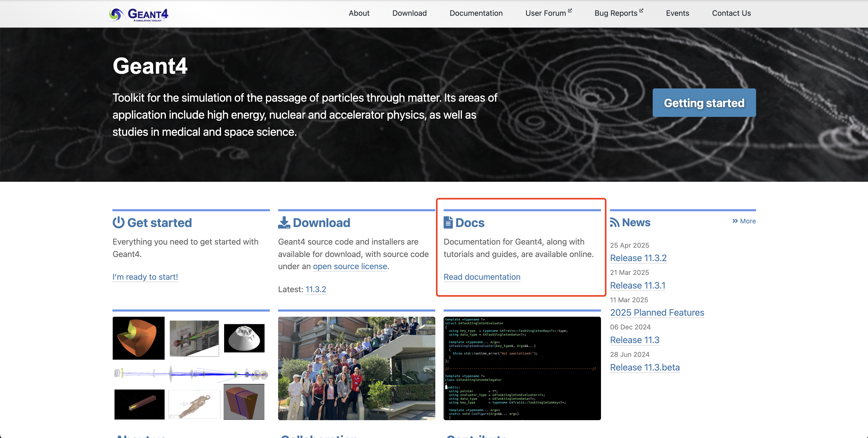Click the RSS feed icon beside News

(x=615, y=222)
